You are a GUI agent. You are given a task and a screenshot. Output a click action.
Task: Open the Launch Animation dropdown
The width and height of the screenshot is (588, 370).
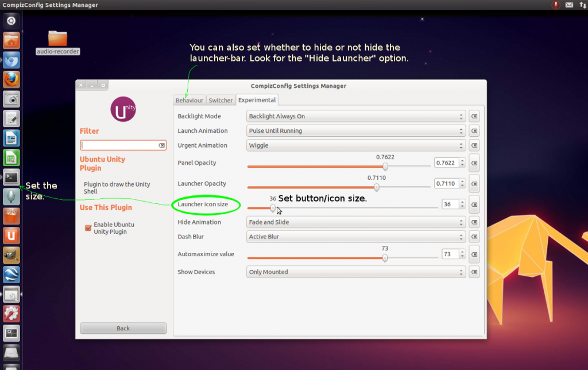pyautogui.click(x=356, y=131)
